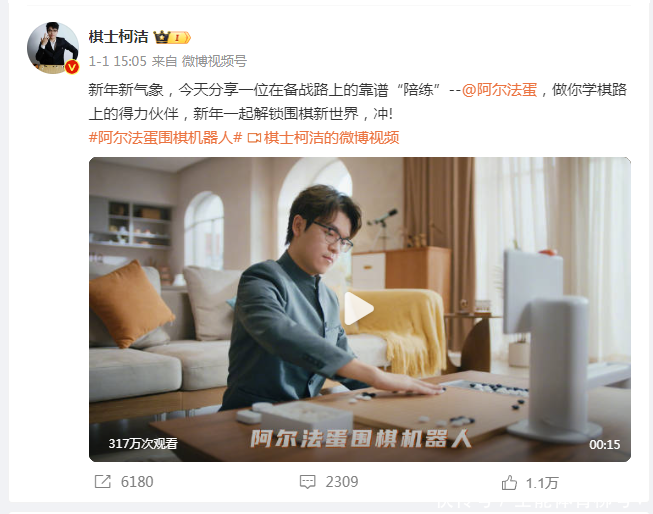Open the @阿尔法蛋 mention link
This screenshot has height=514, width=653.
tap(499, 90)
